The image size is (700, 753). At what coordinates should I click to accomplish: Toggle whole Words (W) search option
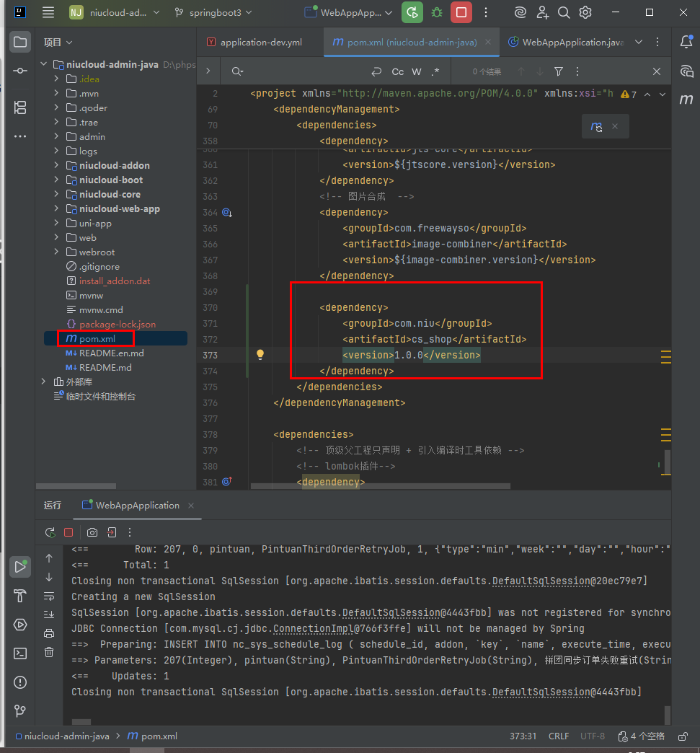[x=417, y=71]
